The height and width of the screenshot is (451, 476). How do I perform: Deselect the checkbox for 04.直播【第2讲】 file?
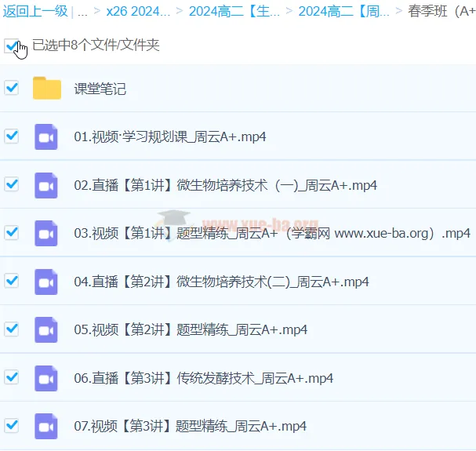tap(12, 281)
